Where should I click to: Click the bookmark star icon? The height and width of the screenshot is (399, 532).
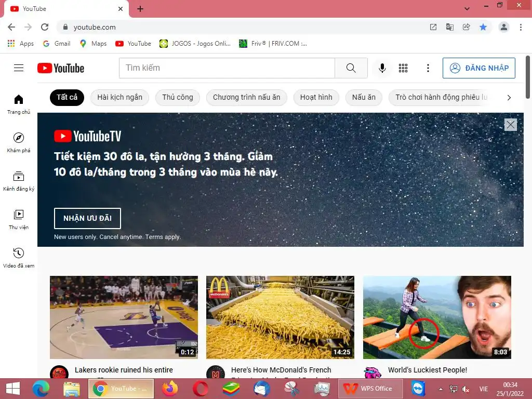(483, 27)
